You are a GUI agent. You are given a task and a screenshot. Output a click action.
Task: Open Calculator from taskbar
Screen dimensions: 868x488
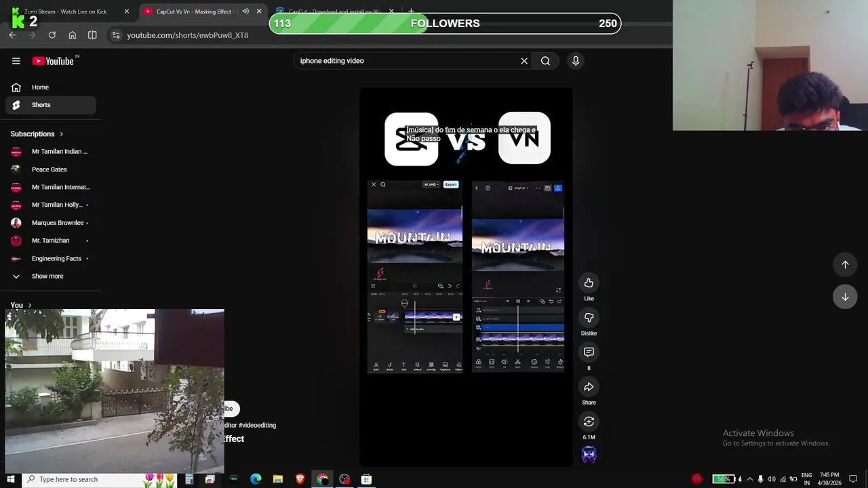[x=189, y=479]
